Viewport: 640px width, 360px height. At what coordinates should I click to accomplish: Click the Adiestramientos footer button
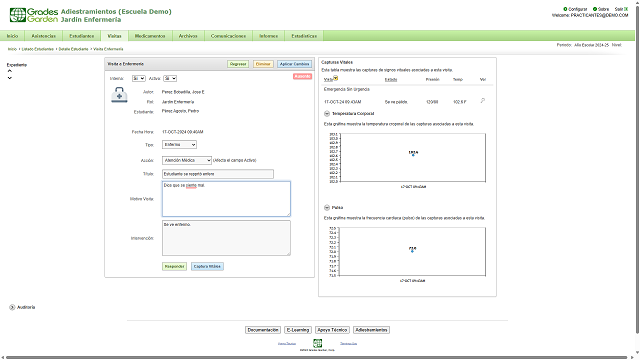371,330
